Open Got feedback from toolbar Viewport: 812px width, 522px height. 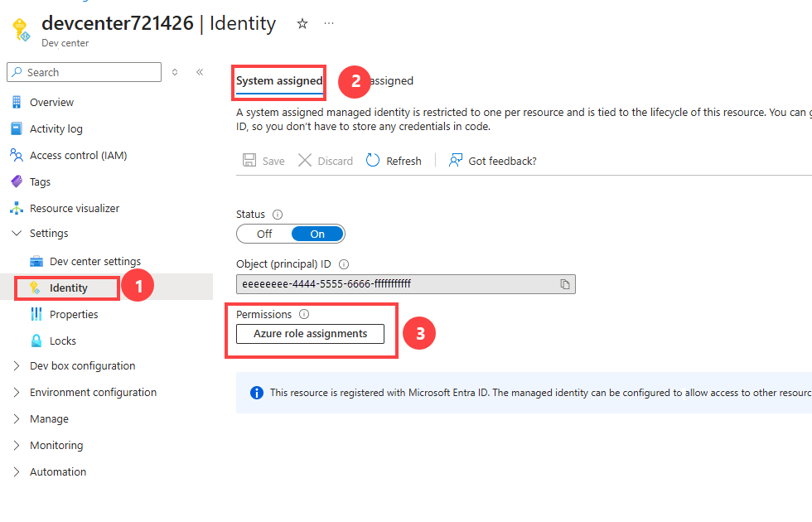tap(492, 161)
